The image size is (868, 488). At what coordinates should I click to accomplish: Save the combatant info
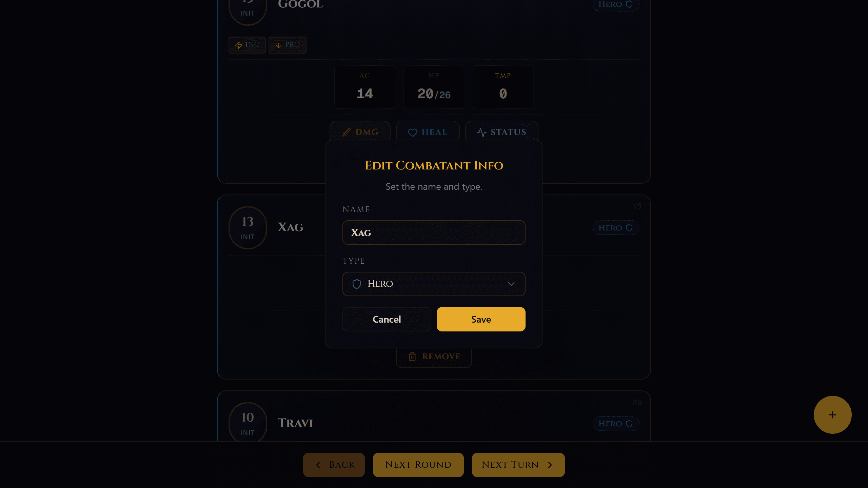481,319
